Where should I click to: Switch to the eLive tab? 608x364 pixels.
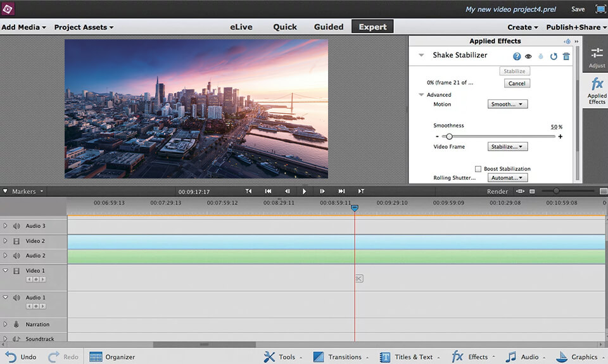241,27
